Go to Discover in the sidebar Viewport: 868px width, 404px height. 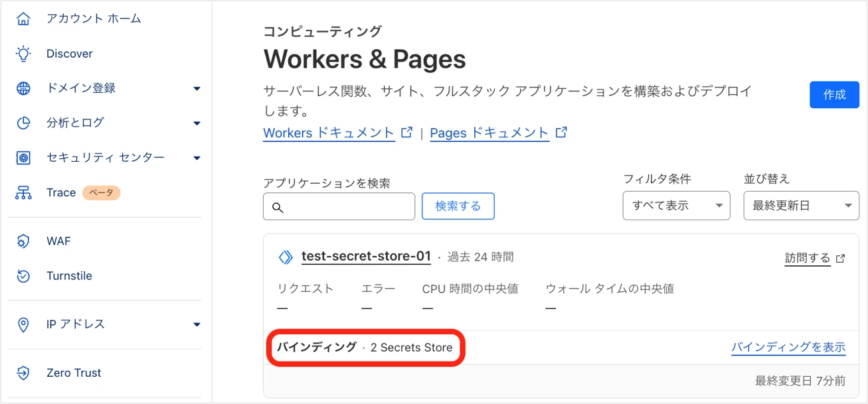tap(70, 54)
